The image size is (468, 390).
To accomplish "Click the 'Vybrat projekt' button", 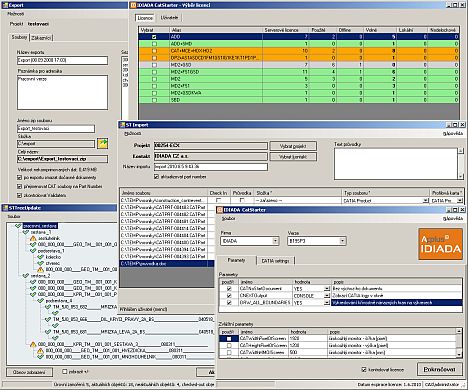I will click(293, 146).
